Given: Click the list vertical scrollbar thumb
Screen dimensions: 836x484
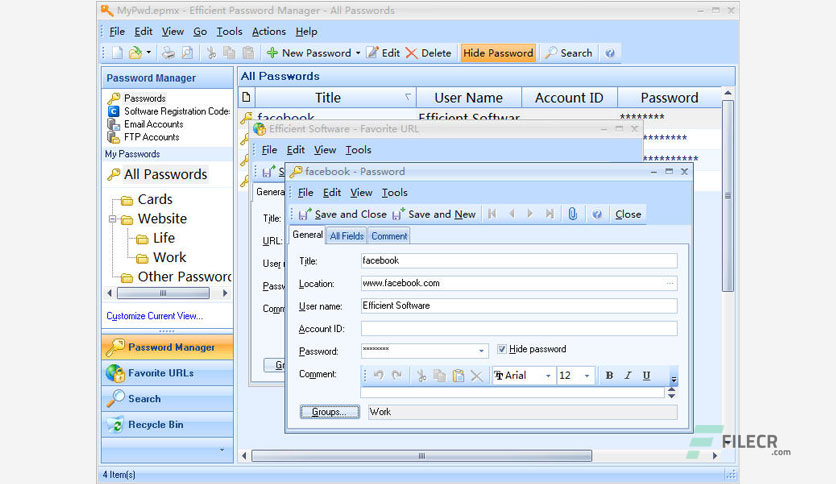Looking at the screenshot, I should (728, 196).
